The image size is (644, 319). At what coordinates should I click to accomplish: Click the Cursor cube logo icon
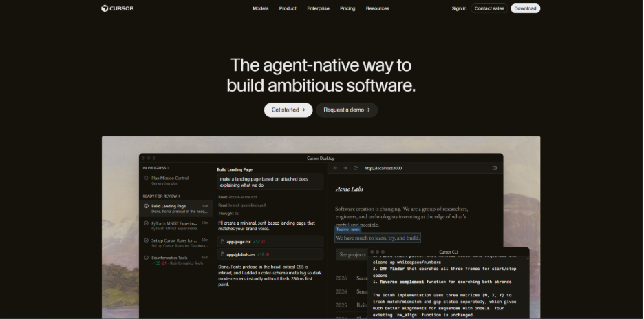coord(105,8)
